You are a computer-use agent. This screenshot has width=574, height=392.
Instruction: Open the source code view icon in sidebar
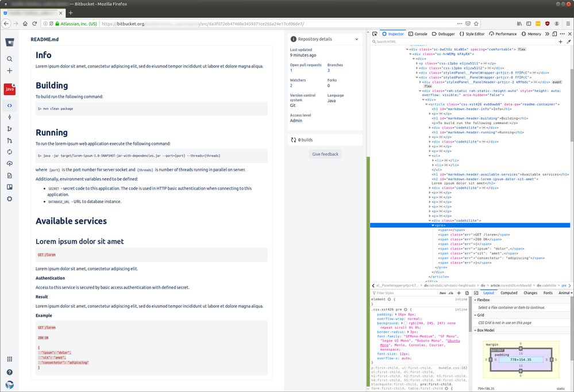click(10, 105)
